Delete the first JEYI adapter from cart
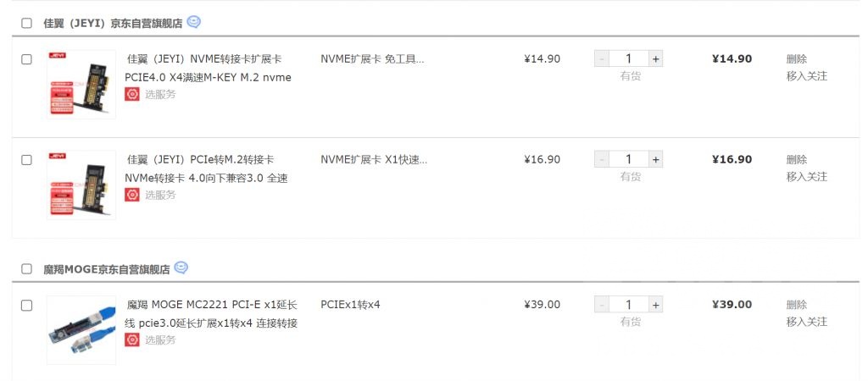The width and height of the screenshot is (868, 381). [796, 59]
